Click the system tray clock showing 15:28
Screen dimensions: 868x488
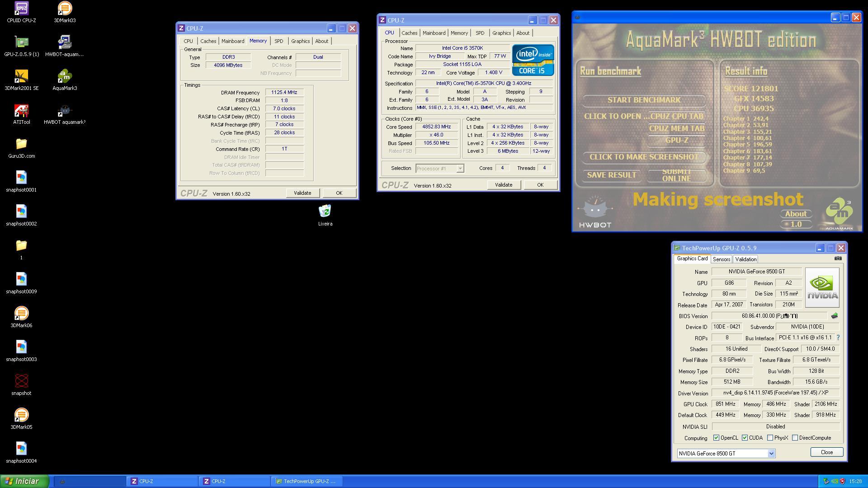point(855,481)
